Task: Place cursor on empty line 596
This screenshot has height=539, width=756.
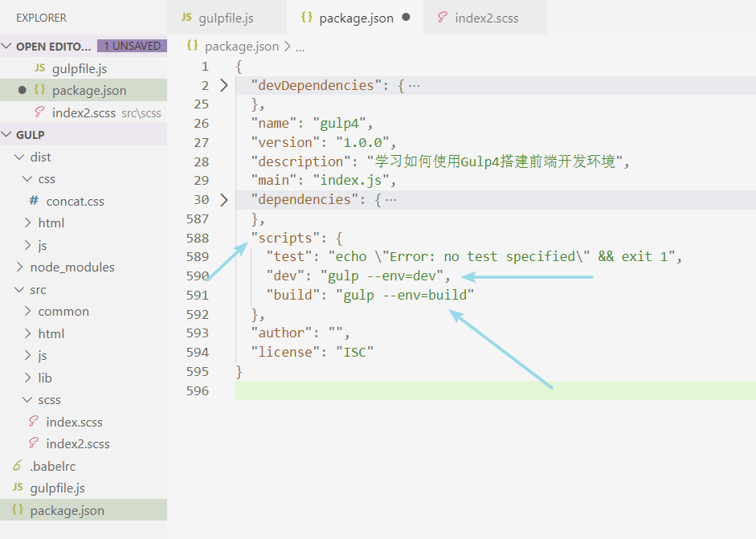Action: (482, 390)
